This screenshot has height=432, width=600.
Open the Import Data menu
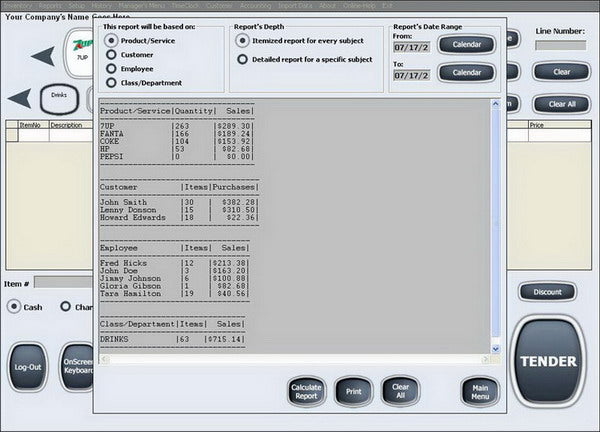[295, 6]
